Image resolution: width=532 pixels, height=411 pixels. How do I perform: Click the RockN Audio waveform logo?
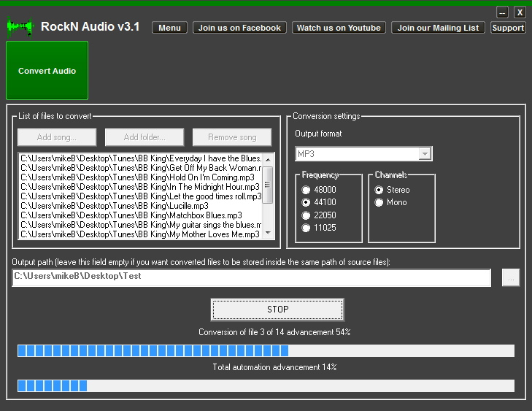point(20,27)
